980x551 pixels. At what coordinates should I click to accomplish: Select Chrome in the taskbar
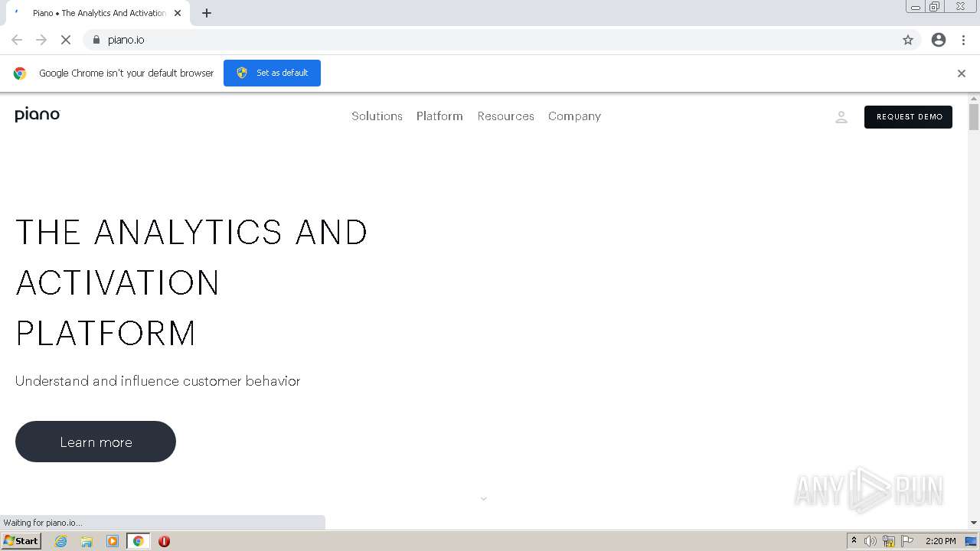click(x=138, y=541)
